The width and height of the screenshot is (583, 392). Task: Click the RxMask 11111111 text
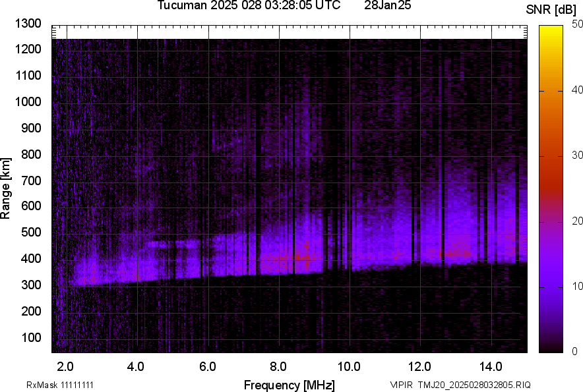64,385
